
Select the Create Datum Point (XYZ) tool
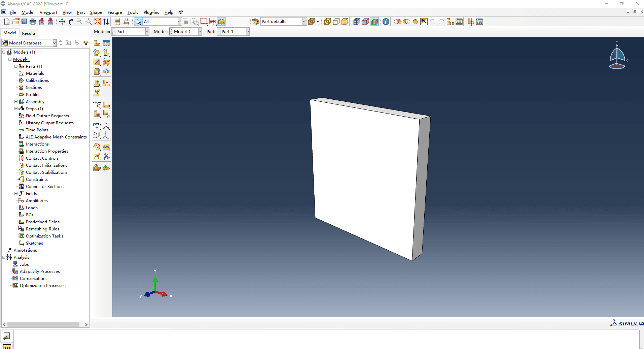97,126
